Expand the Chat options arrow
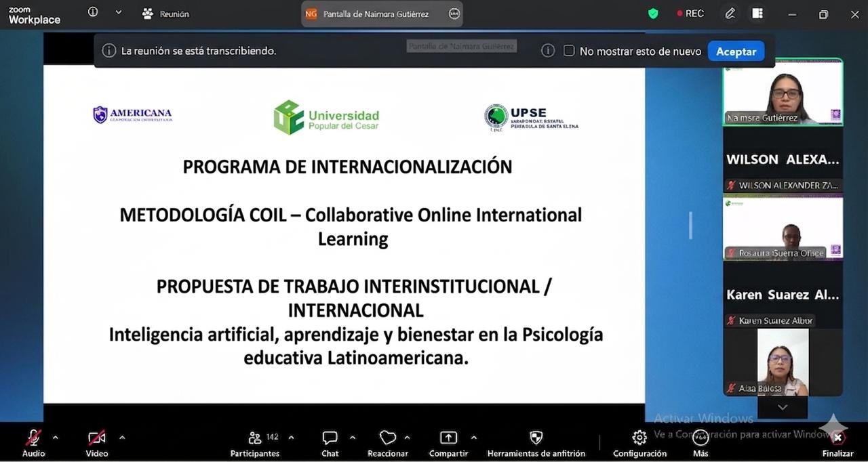The width and height of the screenshot is (868, 462). point(353,438)
